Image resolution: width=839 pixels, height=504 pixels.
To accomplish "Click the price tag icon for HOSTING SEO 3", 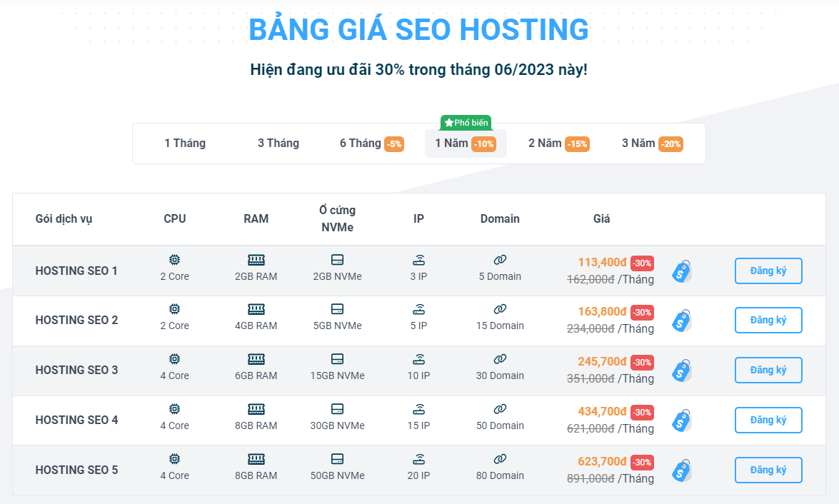I will pos(682,371).
